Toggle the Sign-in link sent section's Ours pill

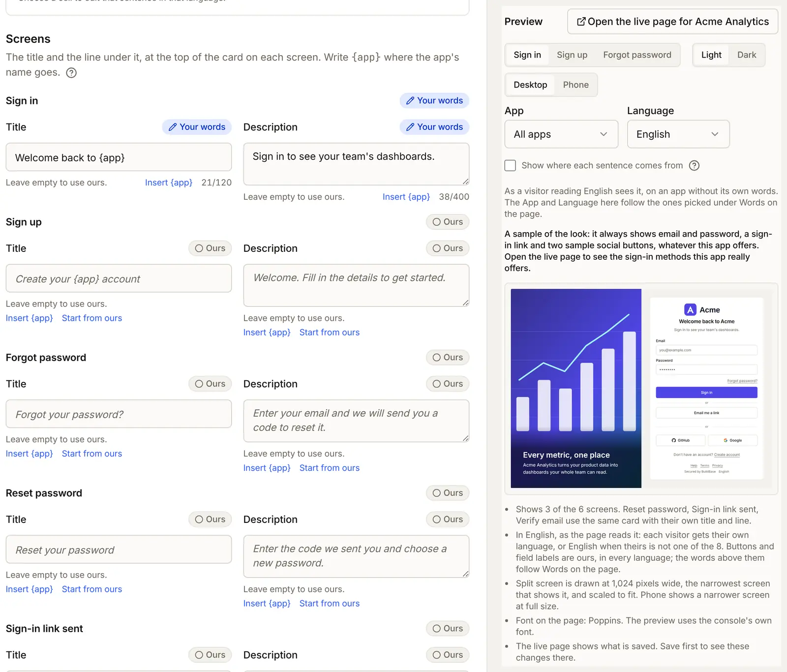pyautogui.click(x=448, y=629)
